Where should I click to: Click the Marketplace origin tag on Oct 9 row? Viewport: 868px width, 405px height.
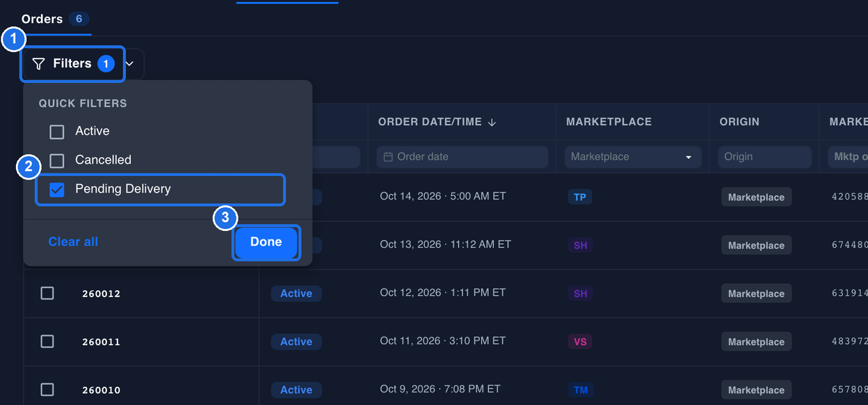[x=756, y=390]
